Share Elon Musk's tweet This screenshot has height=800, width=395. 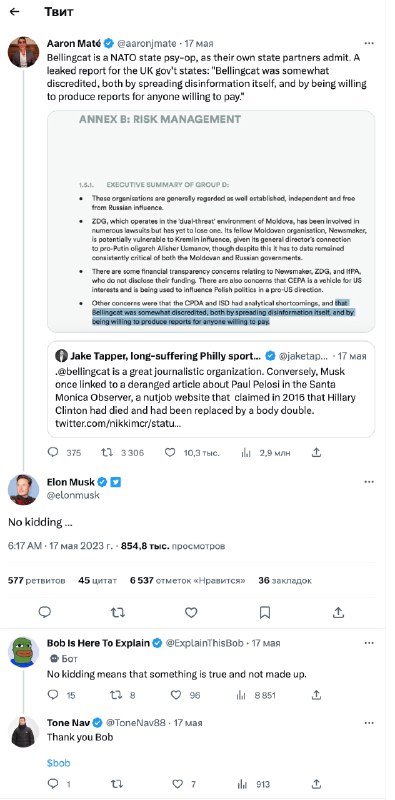pos(338,612)
